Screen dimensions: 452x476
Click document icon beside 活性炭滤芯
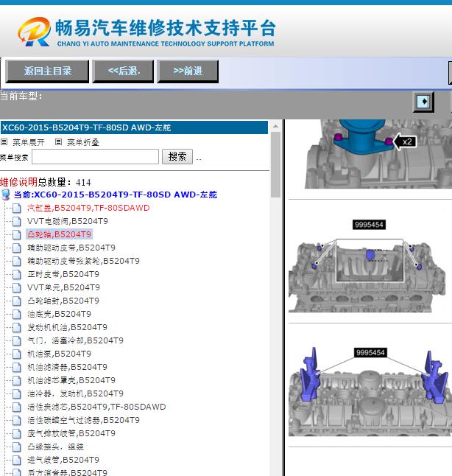(17, 407)
